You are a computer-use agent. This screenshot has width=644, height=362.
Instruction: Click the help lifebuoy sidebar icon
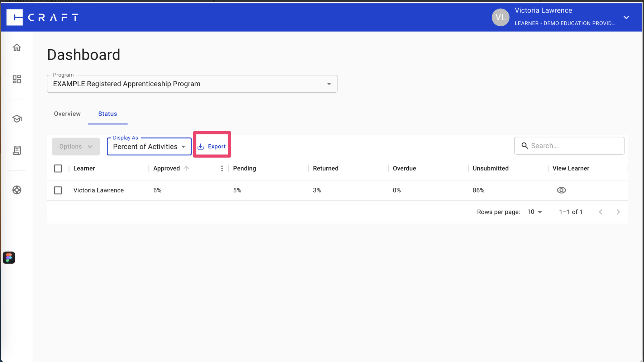(x=17, y=190)
